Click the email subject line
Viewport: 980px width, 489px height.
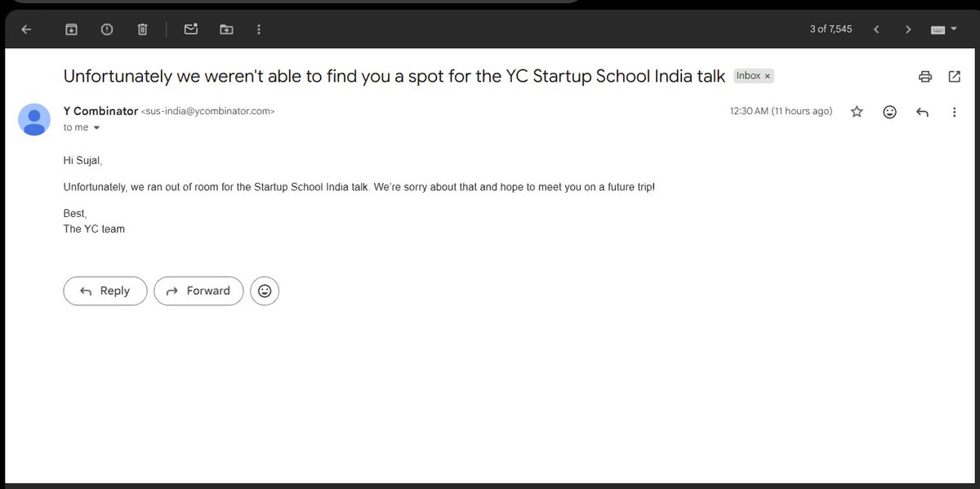click(394, 76)
